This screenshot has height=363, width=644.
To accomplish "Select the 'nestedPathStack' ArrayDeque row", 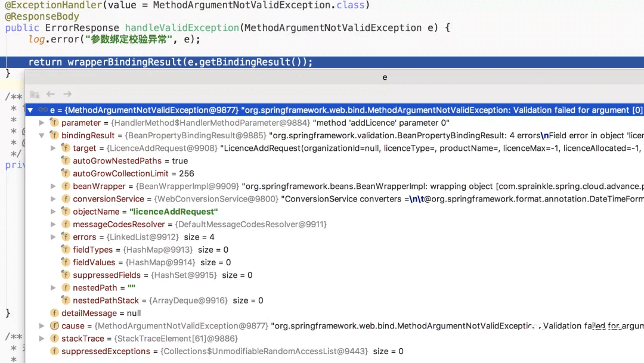I will click(x=335, y=301).
